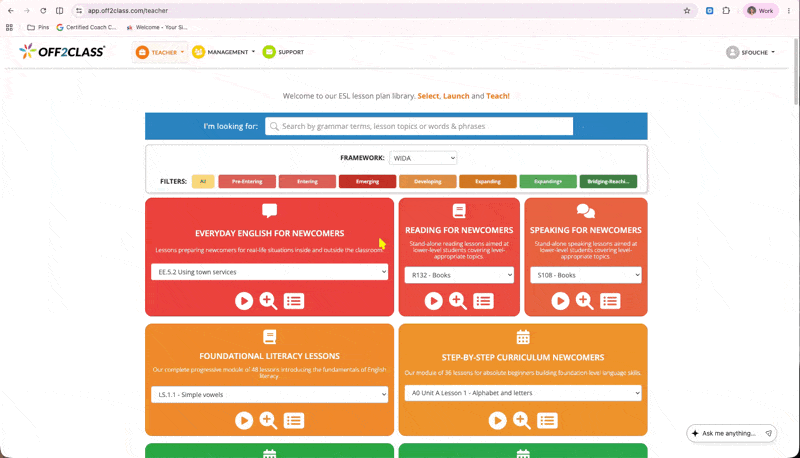Launch the Speaking for Newcomers lesson
The height and width of the screenshot is (458, 800).
tap(560, 301)
